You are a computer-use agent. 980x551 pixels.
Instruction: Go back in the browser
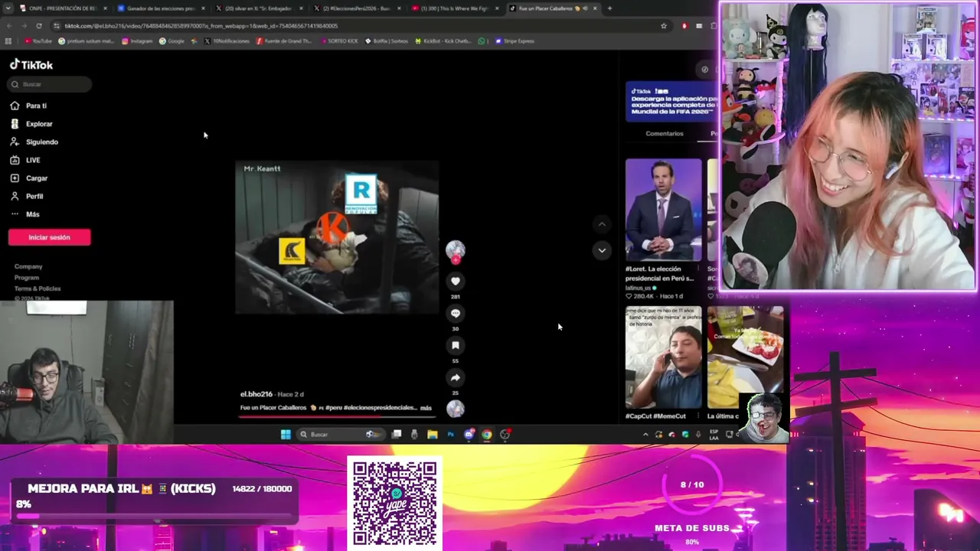pos(9,25)
